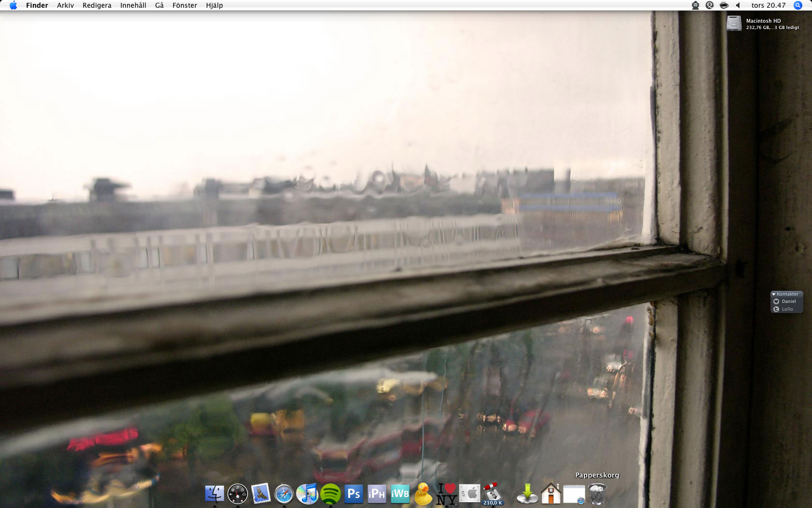
Task: Open the Fönster menu
Action: pos(185,5)
